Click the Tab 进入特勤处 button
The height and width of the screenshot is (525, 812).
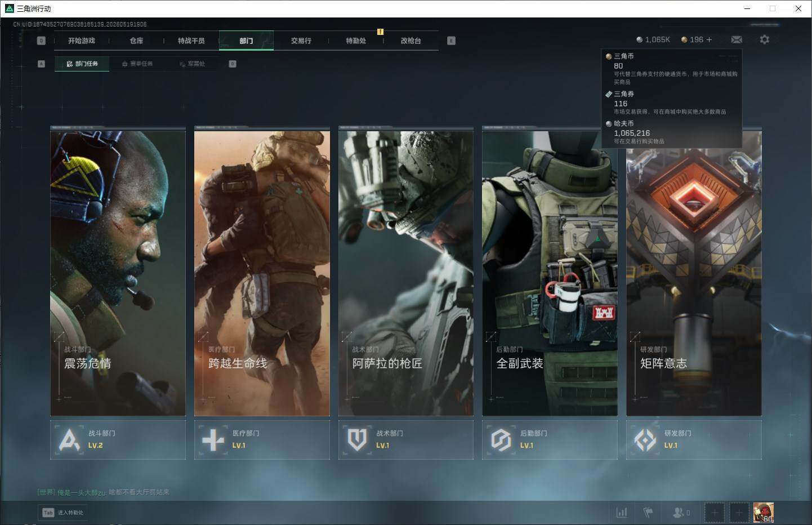click(63, 513)
